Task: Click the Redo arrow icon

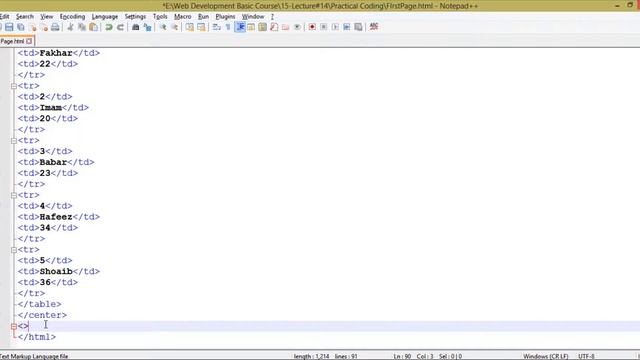Action: tap(120, 27)
